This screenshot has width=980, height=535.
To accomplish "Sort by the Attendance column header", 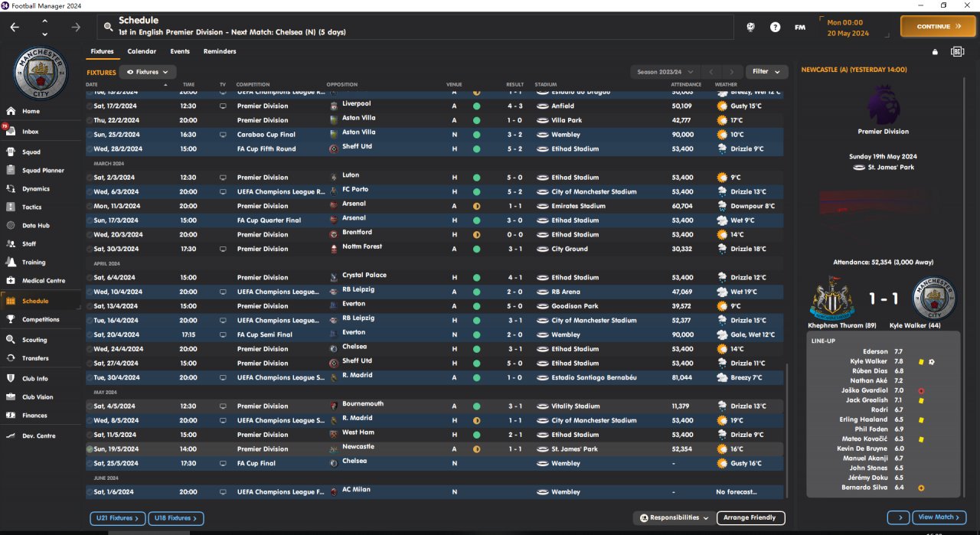I will pyautogui.click(x=686, y=84).
